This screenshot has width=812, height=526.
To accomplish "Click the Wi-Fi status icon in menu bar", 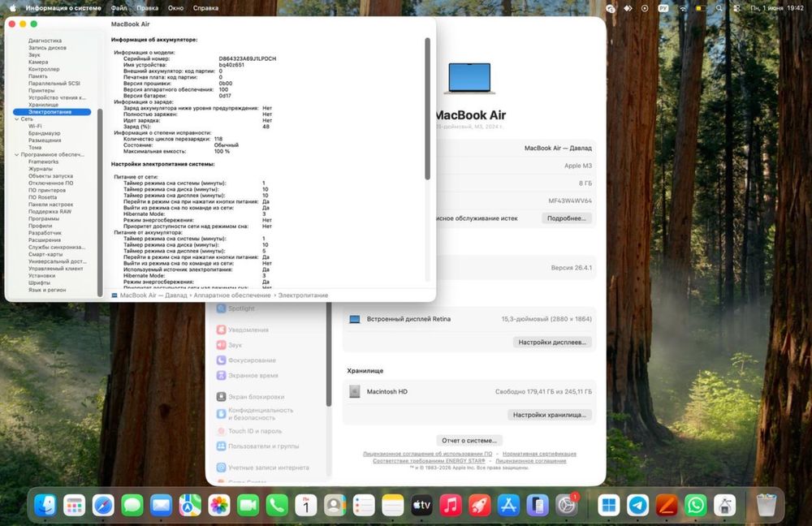I will pyautogui.click(x=683, y=8).
